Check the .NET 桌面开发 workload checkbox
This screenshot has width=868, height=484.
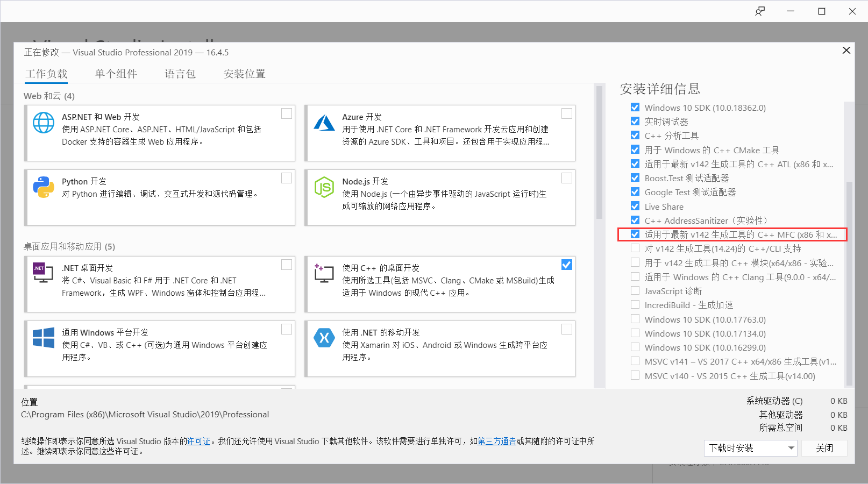click(287, 265)
